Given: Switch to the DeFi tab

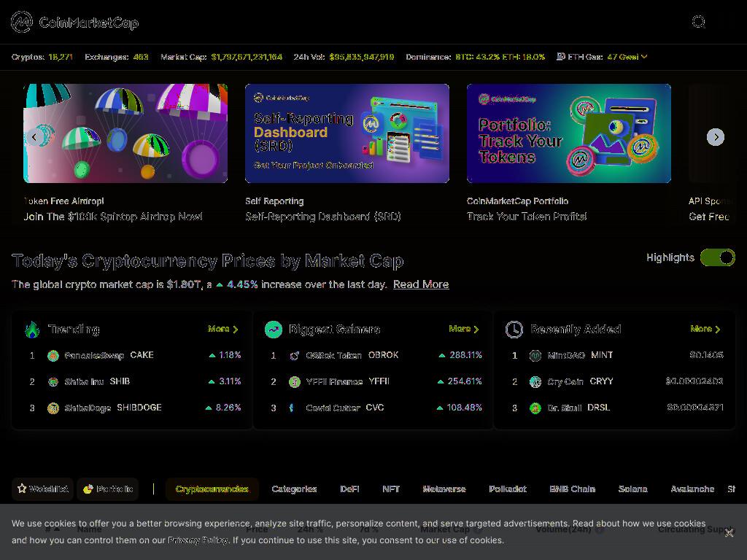Looking at the screenshot, I should coord(349,489).
